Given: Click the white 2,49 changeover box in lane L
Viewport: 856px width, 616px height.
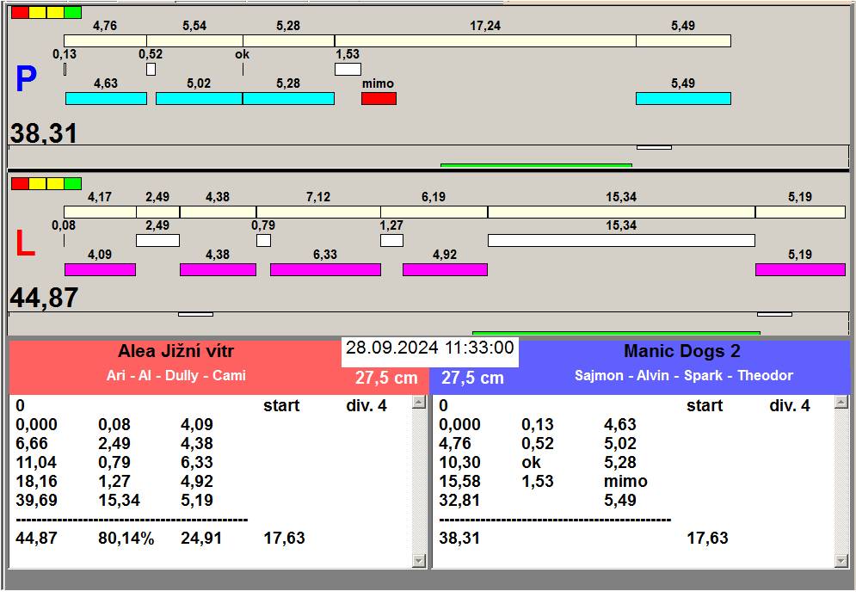Looking at the screenshot, I should click(157, 240).
